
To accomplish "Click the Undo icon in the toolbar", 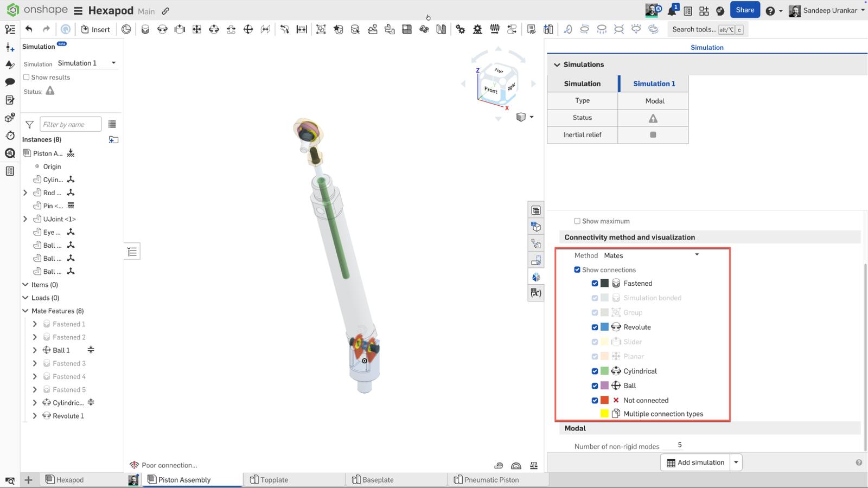I will tap(29, 29).
